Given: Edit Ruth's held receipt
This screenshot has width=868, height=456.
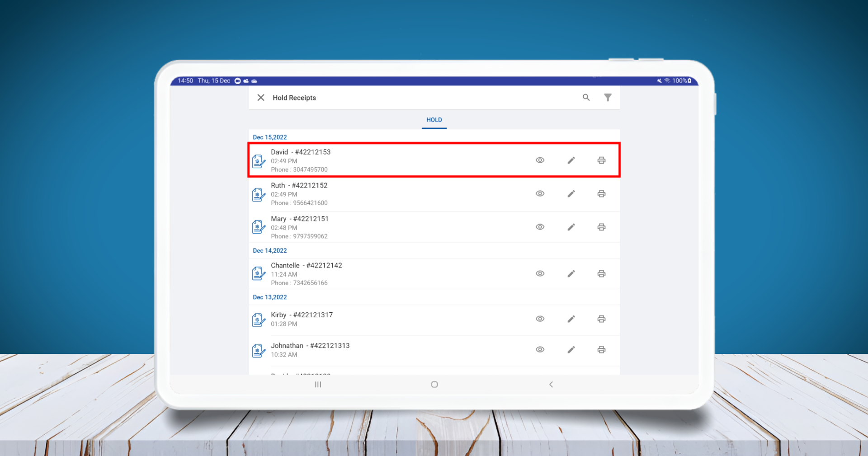Looking at the screenshot, I should coord(571,194).
